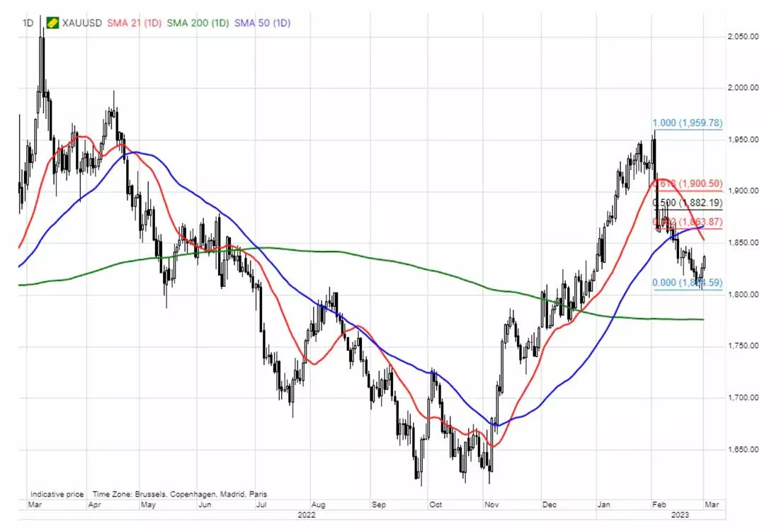The width and height of the screenshot is (779, 532).
Task: Click the Aug label on time axis
Action: (x=319, y=504)
